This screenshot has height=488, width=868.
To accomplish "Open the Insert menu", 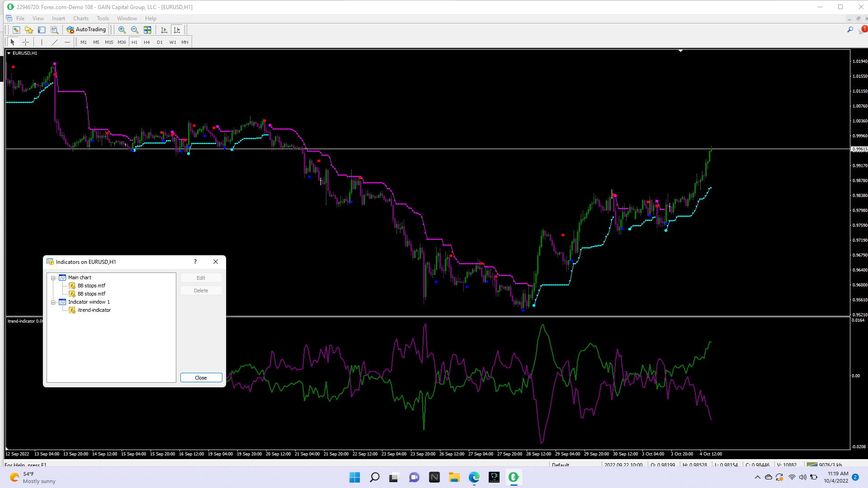I will pos(58,19).
